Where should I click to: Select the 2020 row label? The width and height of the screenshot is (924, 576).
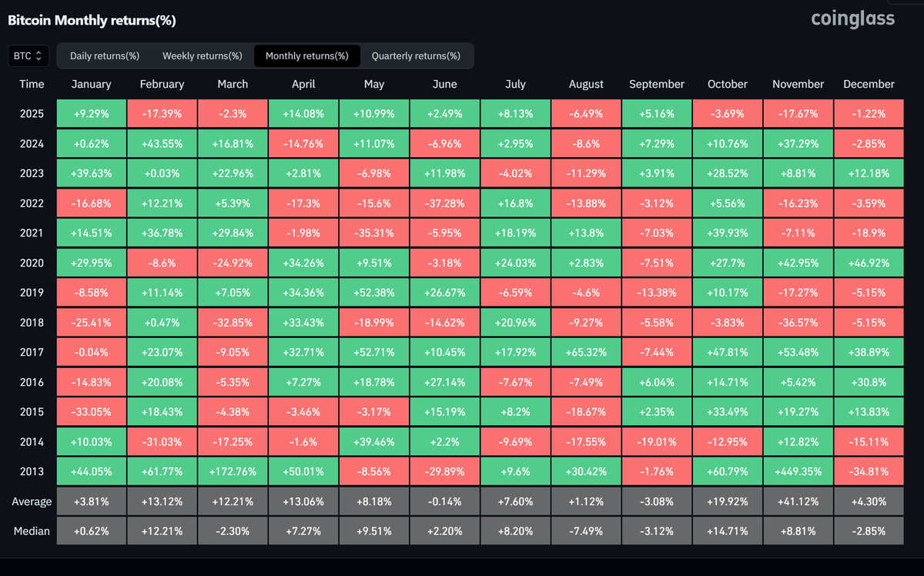tap(32, 263)
